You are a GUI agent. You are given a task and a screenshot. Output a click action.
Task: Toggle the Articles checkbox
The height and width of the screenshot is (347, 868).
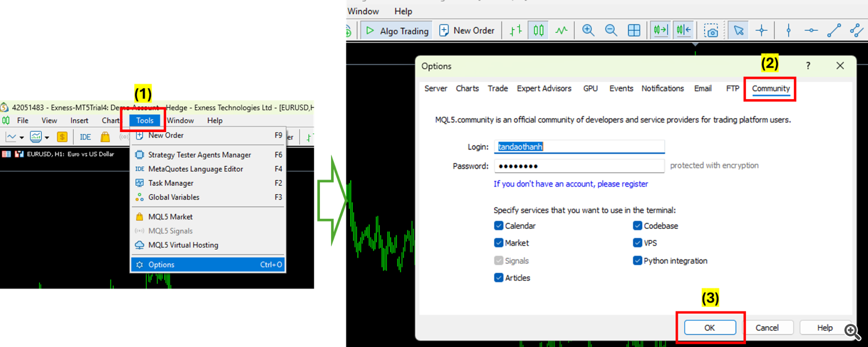[498, 277]
